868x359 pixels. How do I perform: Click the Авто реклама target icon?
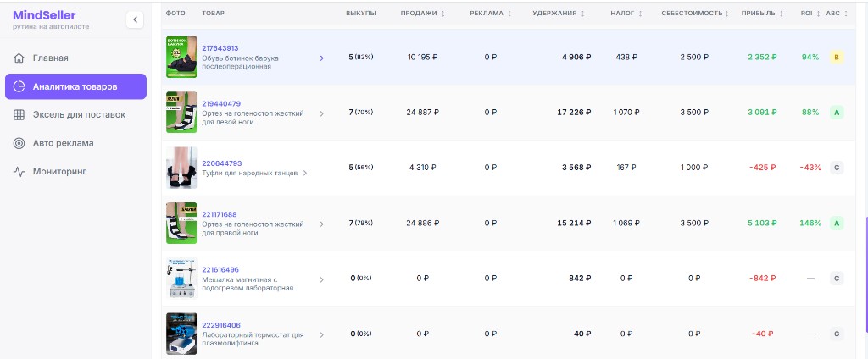(19, 143)
